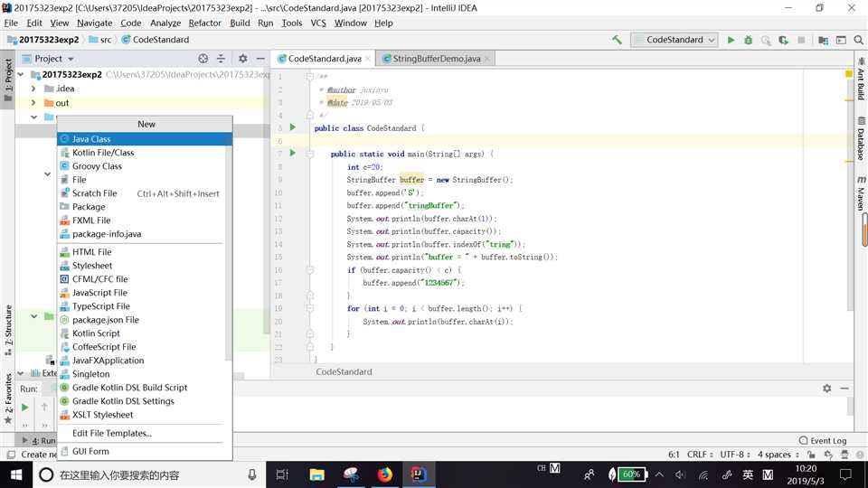Viewport: 868px width, 488px height.
Task: Open the Project panel settings gear
Action: 243,58
